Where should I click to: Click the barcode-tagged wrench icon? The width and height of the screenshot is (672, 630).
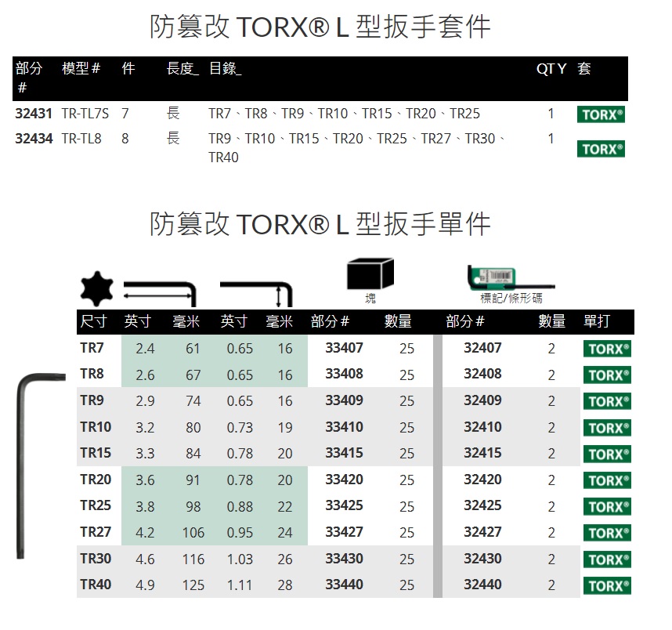(510, 277)
